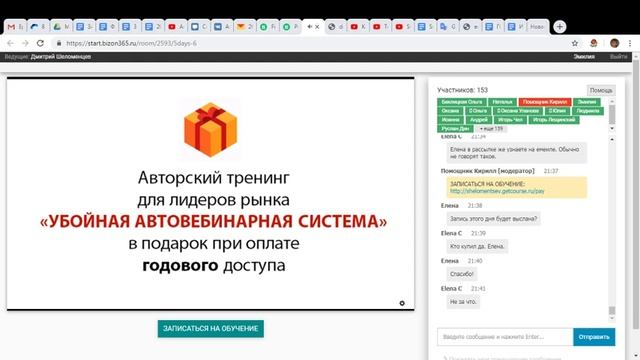Open the Chrome three-dot menu
The height and width of the screenshot is (360, 640).
[630, 43]
